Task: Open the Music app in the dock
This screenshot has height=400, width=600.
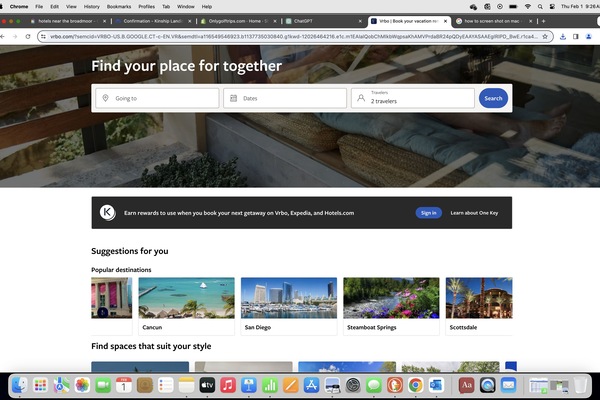Action: coord(228,385)
